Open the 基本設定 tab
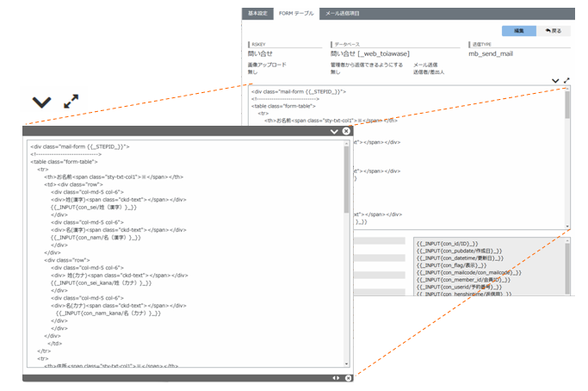 point(257,14)
